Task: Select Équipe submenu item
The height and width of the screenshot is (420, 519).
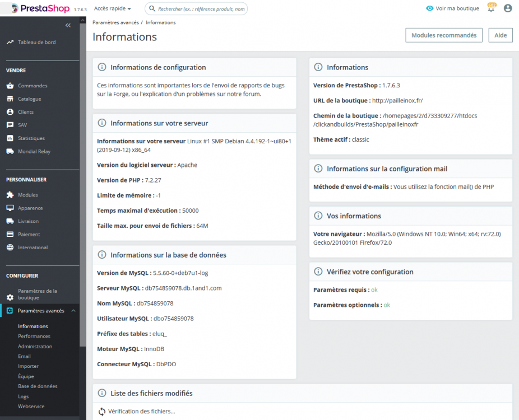Action: (26, 376)
